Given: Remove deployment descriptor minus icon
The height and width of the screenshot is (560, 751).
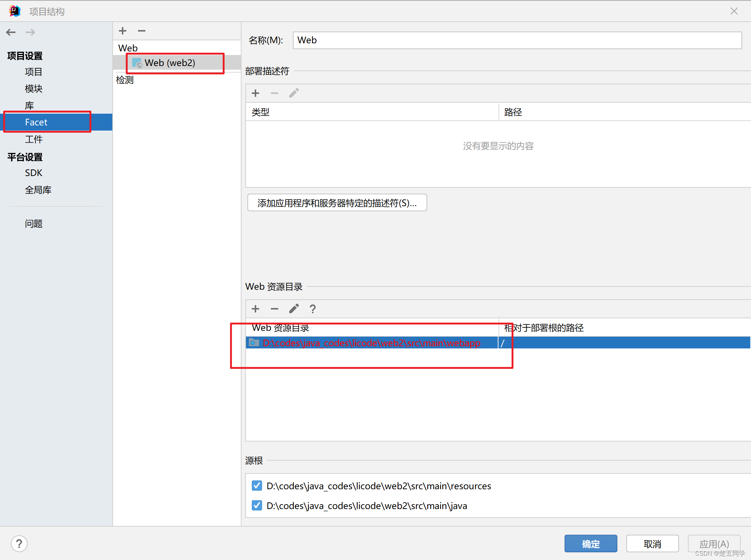Looking at the screenshot, I should click(275, 93).
